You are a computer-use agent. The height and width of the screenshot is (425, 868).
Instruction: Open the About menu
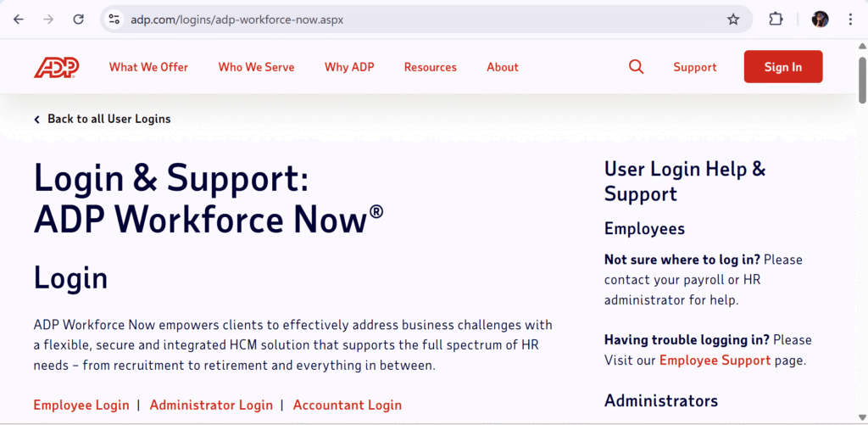(x=503, y=67)
